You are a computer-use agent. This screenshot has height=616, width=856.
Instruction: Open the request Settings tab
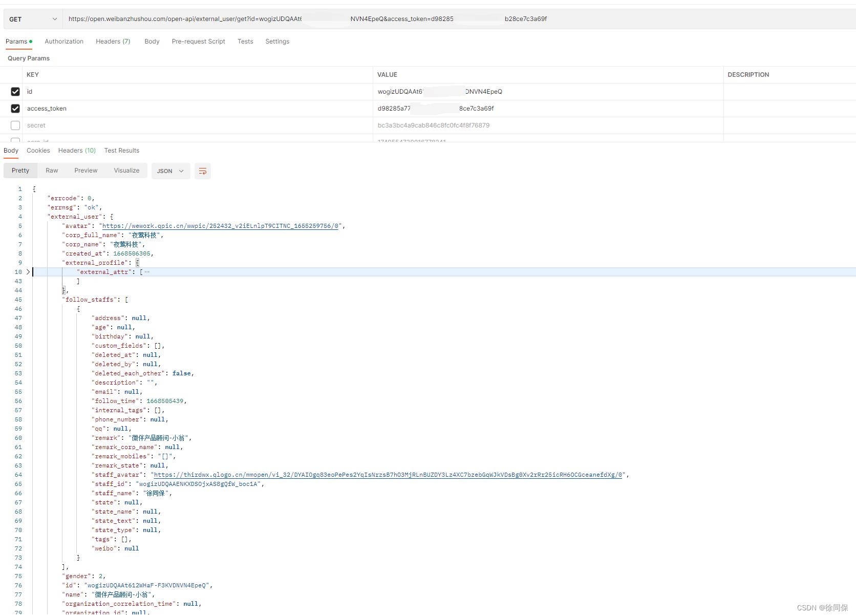coord(277,41)
